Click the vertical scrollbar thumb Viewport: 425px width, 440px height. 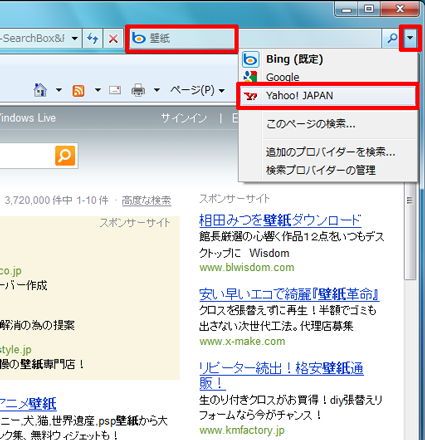[x=410, y=232]
